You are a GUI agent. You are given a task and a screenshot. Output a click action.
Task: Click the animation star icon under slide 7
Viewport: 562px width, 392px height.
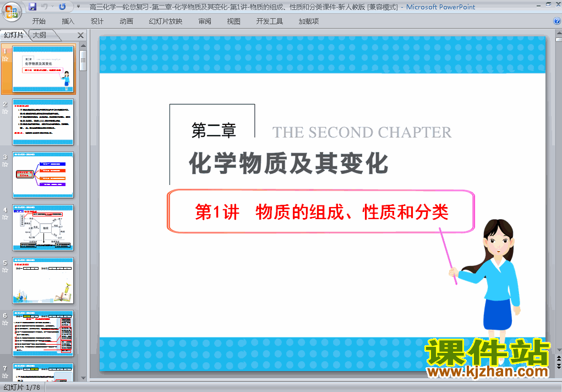tap(5, 376)
